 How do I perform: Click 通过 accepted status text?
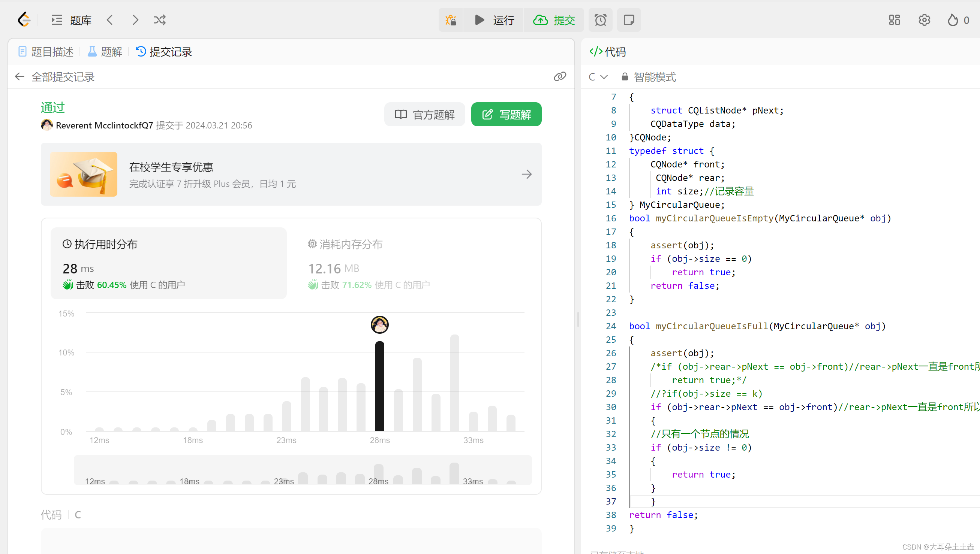(x=52, y=108)
